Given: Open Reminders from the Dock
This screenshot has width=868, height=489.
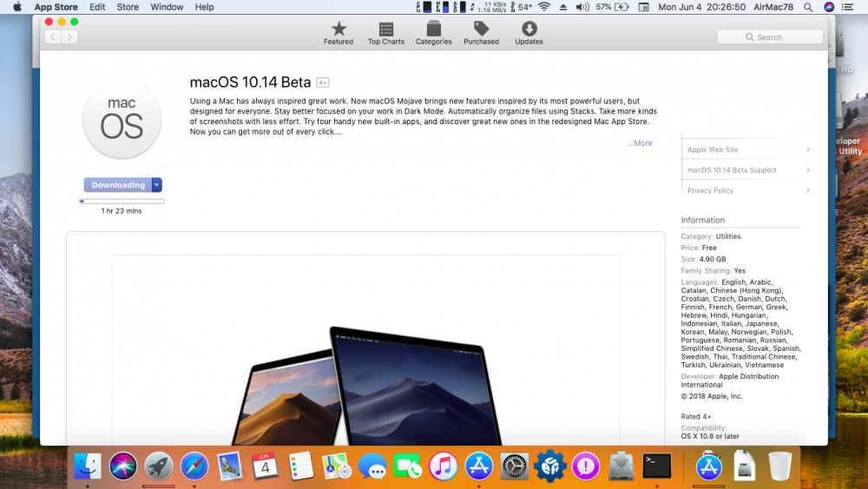Looking at the screenshot, I should coord(300,466).
